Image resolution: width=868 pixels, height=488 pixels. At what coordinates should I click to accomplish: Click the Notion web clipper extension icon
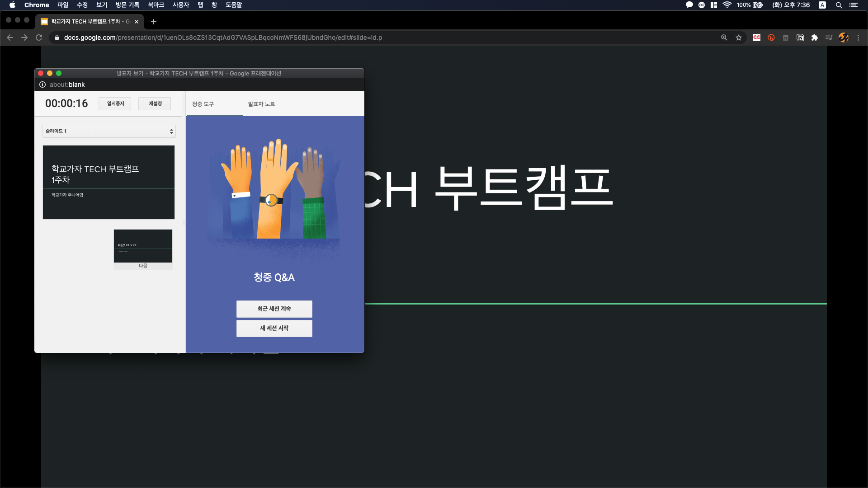(x=800, y=38)
